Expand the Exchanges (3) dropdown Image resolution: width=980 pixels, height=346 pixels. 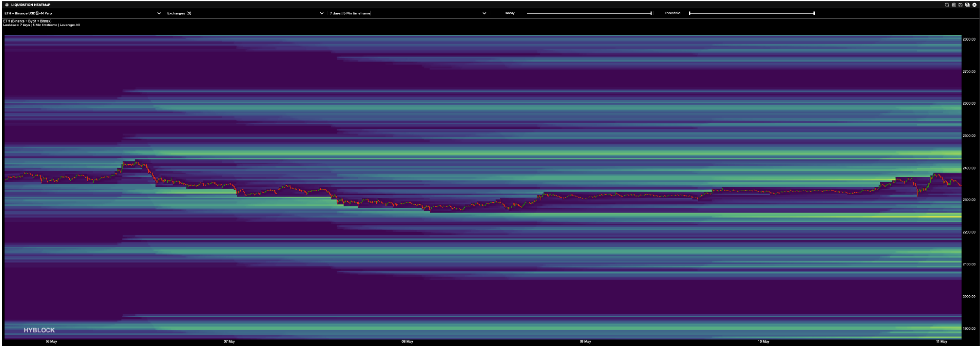click(245, 13)
